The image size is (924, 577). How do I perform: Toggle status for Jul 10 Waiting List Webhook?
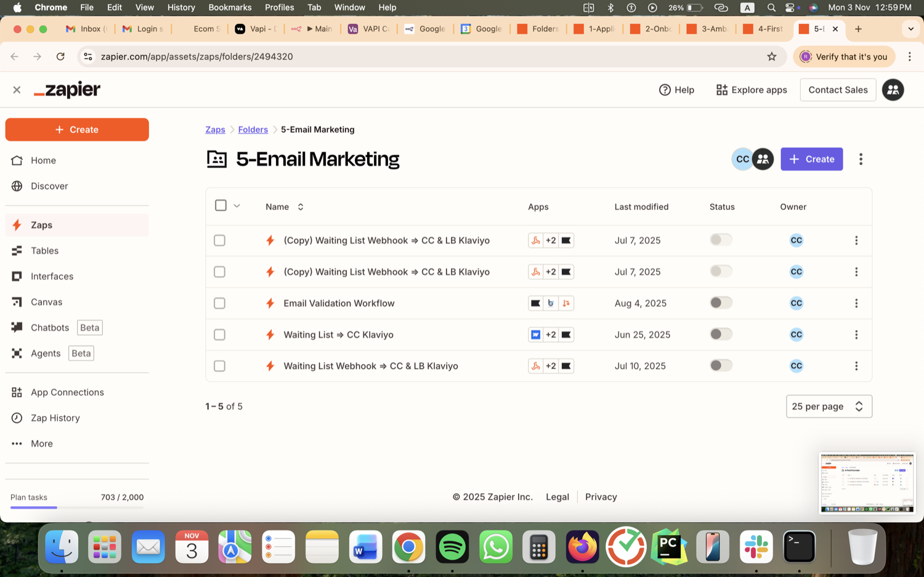(721, 365)
